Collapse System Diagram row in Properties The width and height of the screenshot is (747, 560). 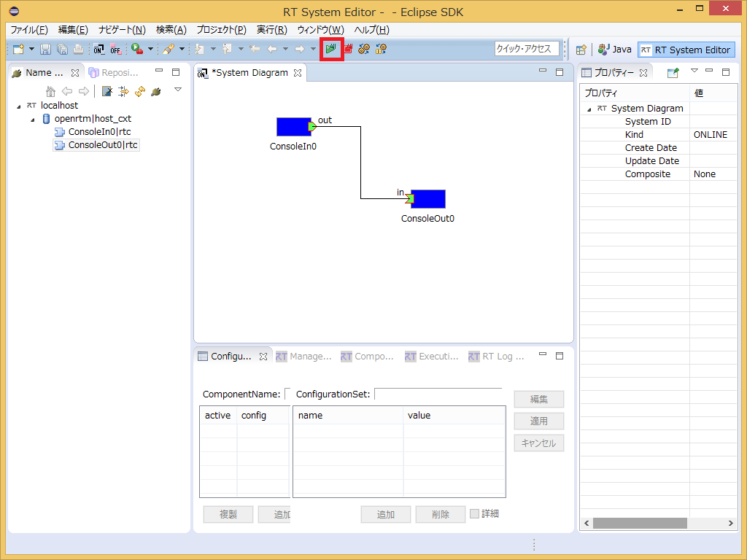[x=589, y=109]
